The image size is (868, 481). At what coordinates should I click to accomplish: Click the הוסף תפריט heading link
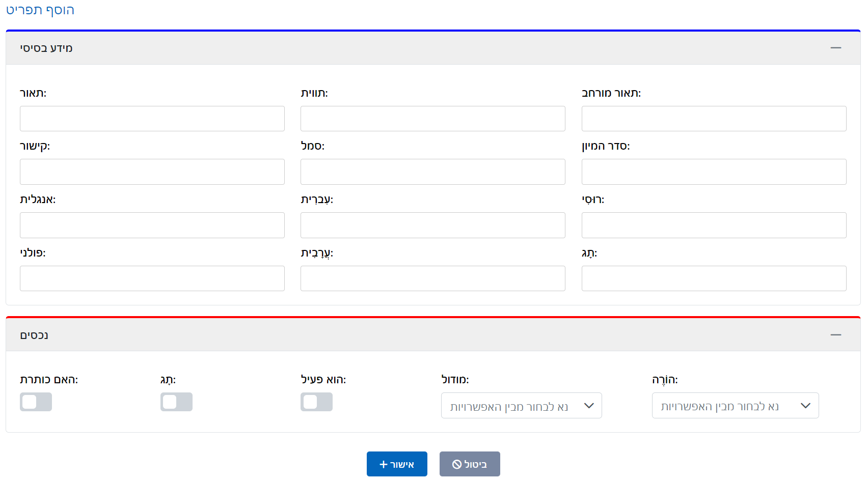coord(40,10)
